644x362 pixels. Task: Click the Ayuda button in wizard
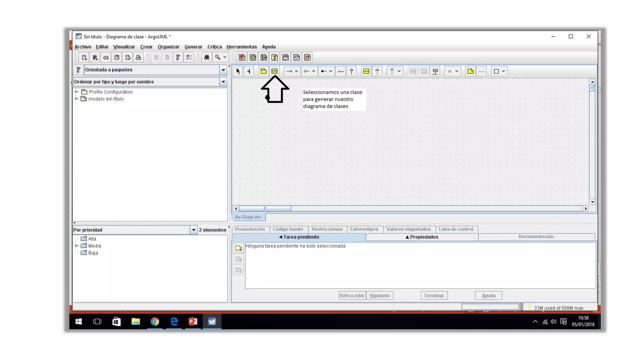coord(488,296)
